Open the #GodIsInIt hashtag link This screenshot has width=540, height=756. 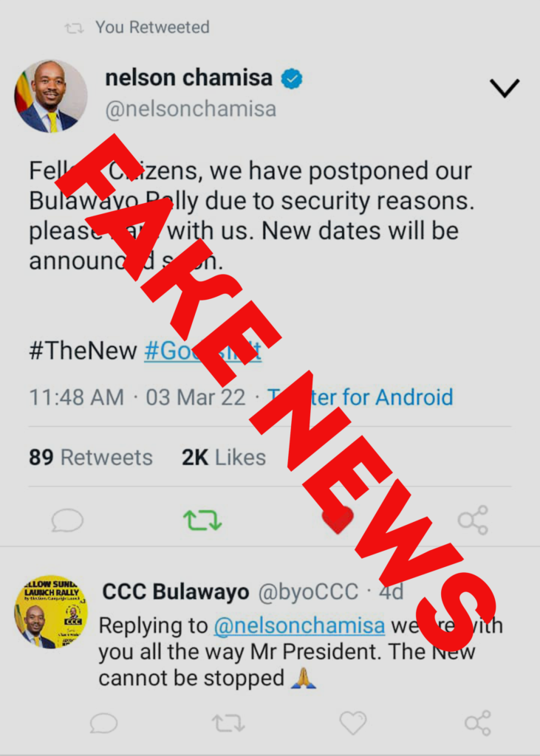point(202,351)
